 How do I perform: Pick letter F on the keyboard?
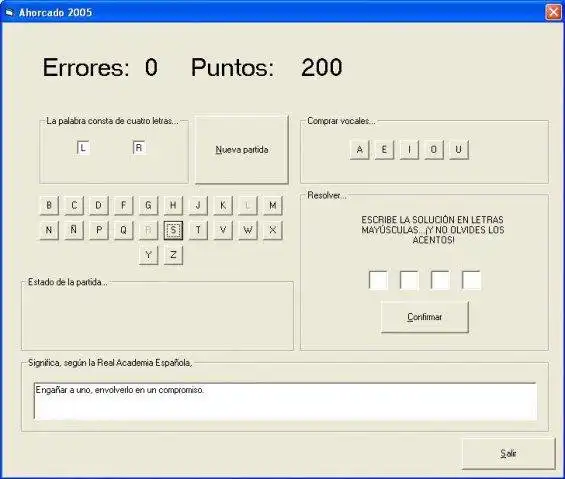pyautogui.click(x=124, y=205)
